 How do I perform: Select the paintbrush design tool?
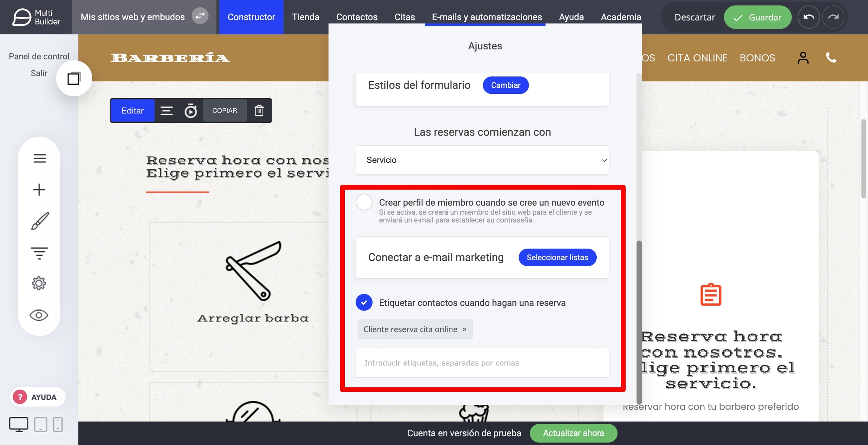39,221
